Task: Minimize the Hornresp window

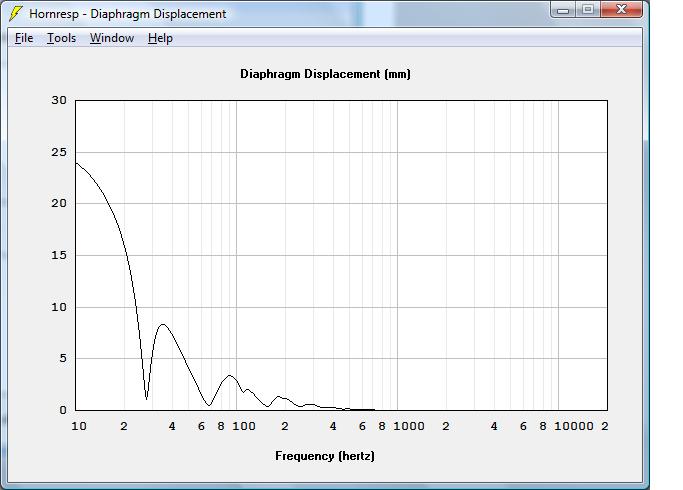Action: (563, 10)
